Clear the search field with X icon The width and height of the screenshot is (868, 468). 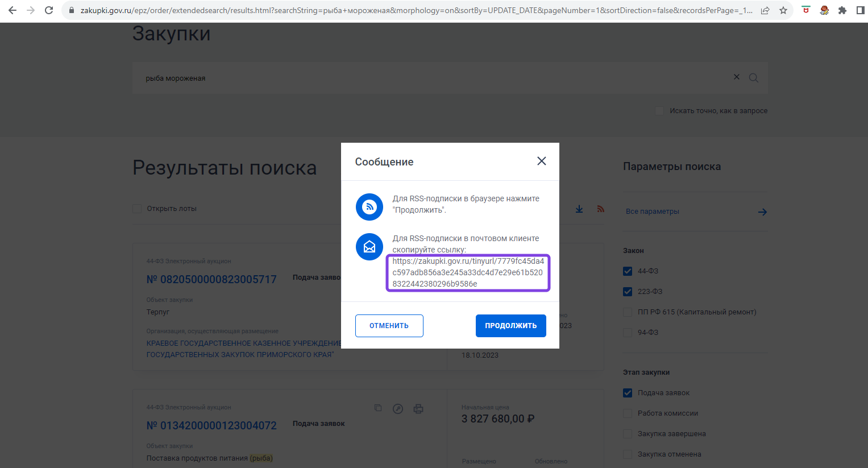(x=737, y=77)
